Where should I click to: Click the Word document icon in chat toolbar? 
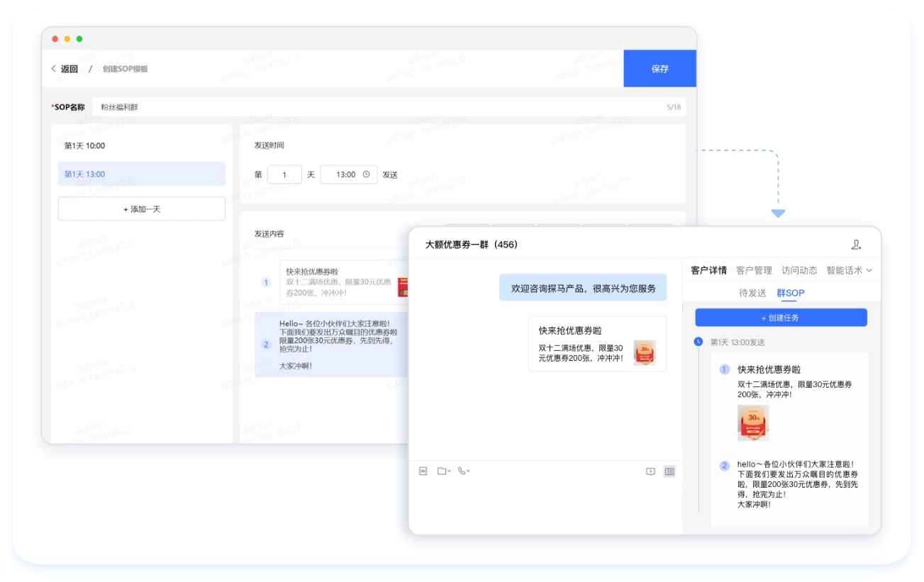coord(423,471)
